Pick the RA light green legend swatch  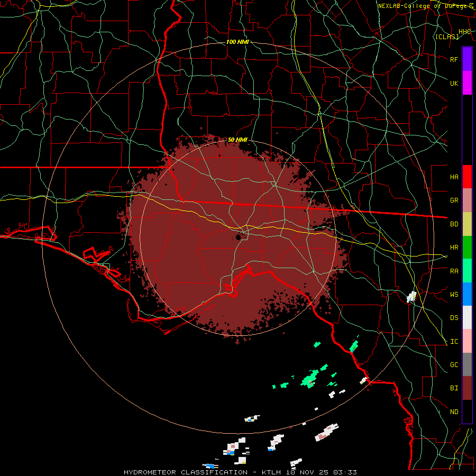[x=467, y=271]
